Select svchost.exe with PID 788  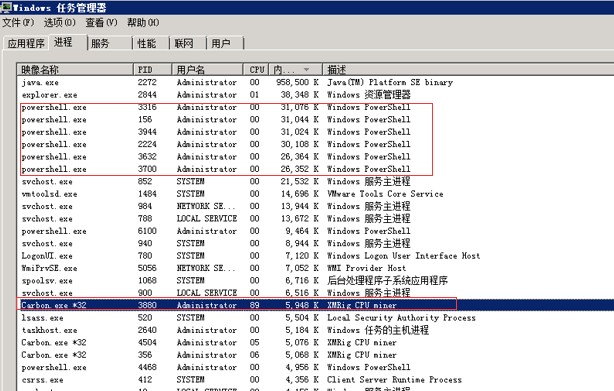point(315,219)
